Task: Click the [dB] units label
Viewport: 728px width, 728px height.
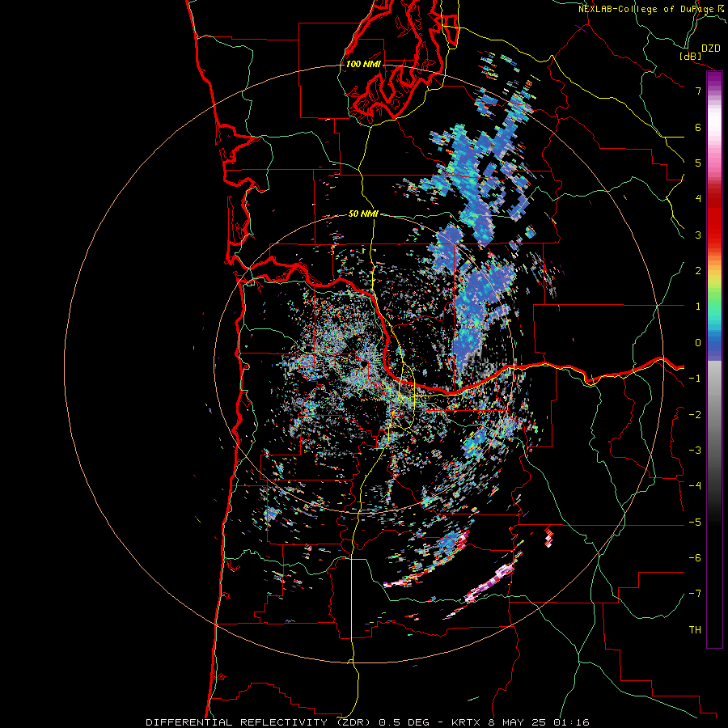Action: coord(691,56)
